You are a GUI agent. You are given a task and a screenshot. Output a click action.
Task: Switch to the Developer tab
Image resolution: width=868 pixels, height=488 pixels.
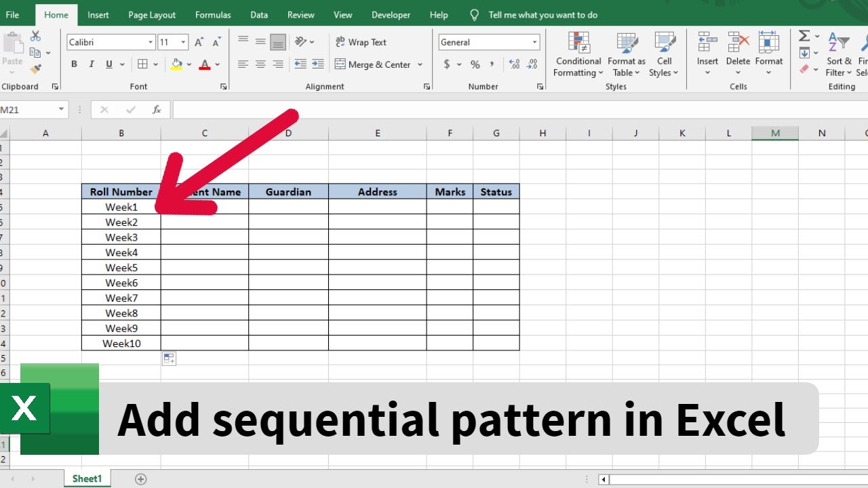(391, 15)
